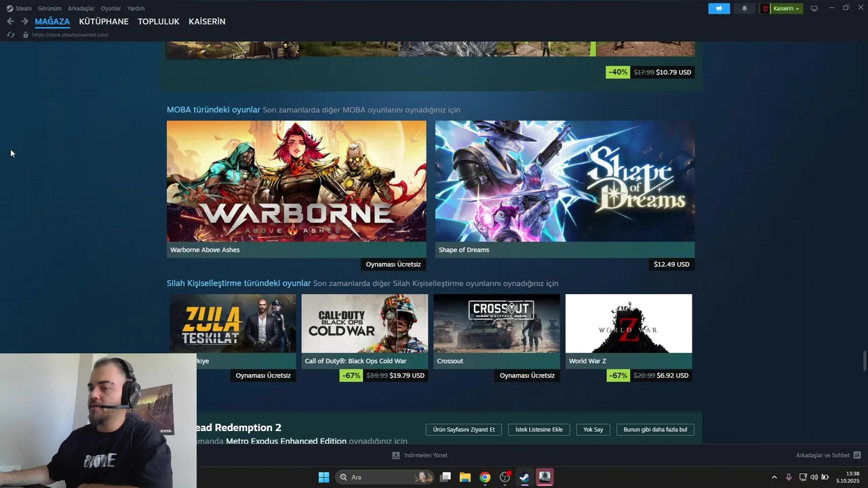868x488 pixels.
Task: Click Ürün Sayfasını Ziyaret Et button
Action: click(464, 430)
